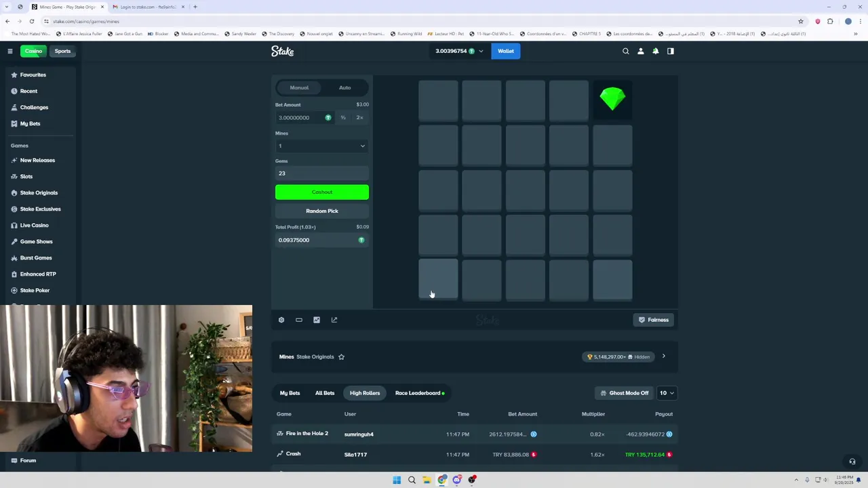868x488 pixels.
Task: Toggle the chat panel icon in header
Action: click(671, 51)
